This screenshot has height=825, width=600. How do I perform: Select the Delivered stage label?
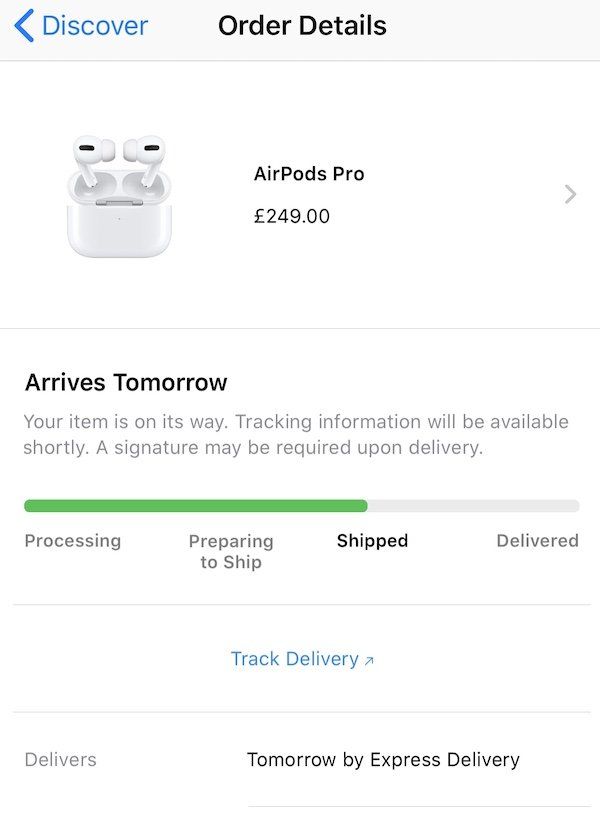(537, 540)
